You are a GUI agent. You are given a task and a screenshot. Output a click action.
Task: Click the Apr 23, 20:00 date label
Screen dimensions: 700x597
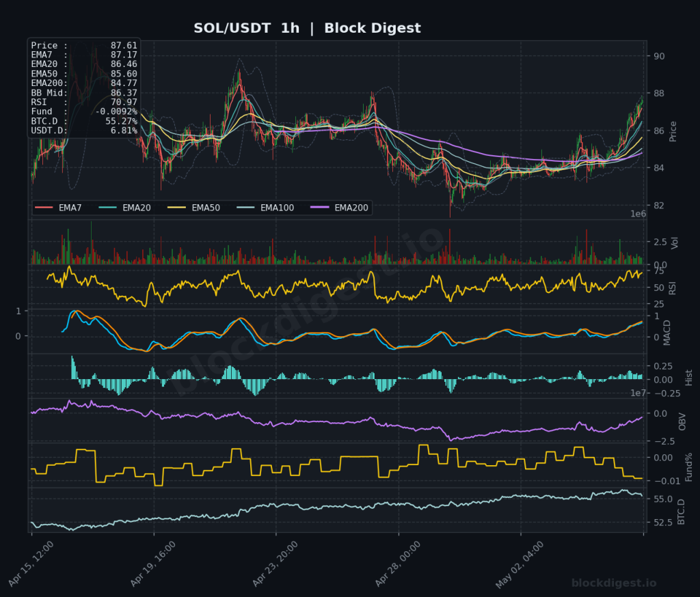point(275,564)
